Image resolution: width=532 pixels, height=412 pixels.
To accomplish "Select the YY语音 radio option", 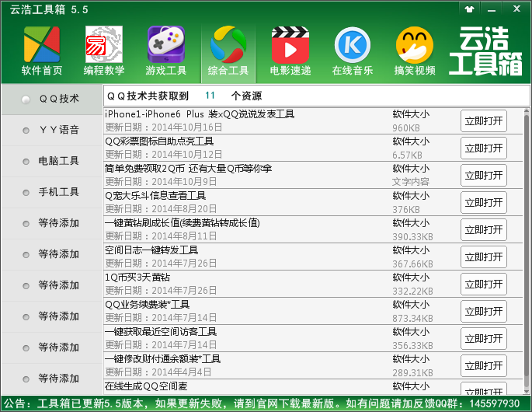I will point(26,131).
